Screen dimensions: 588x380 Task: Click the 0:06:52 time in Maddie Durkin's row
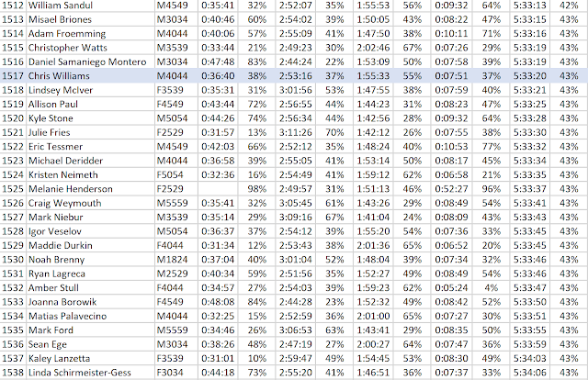click(x=451, y=245)
